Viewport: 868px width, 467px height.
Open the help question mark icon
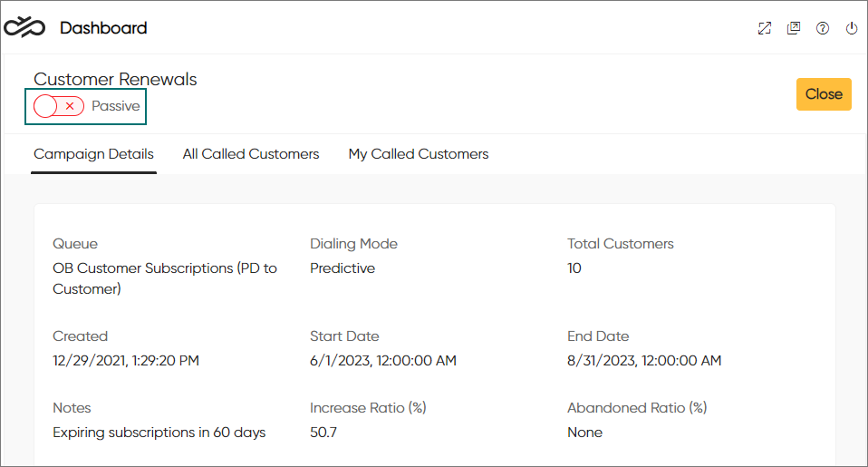[823, 28]
